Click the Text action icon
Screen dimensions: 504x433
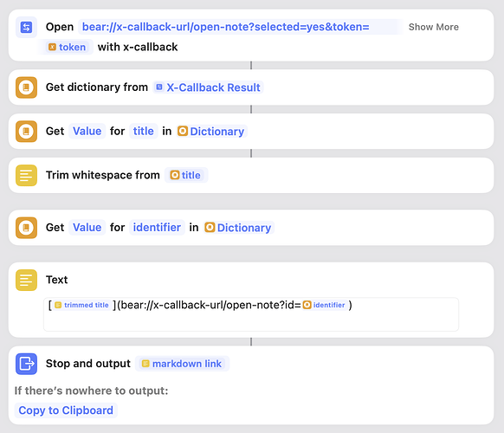[26, 280]
